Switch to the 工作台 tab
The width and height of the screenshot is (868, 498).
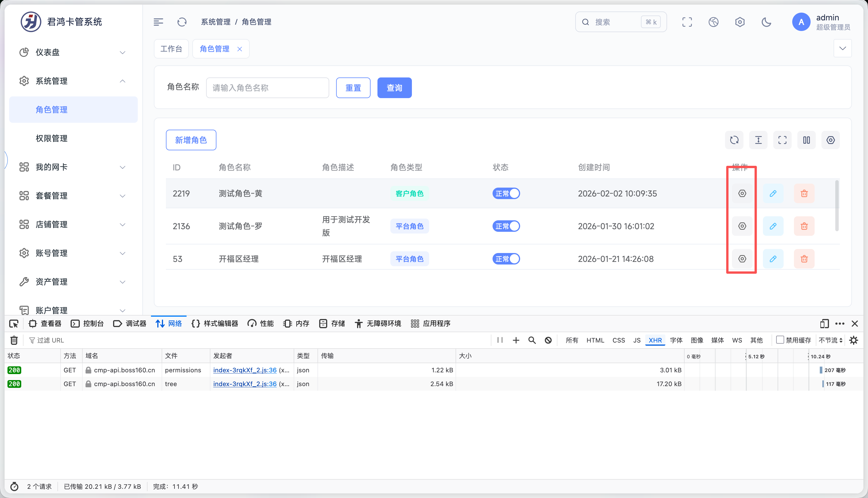click(x=171, y=49)
